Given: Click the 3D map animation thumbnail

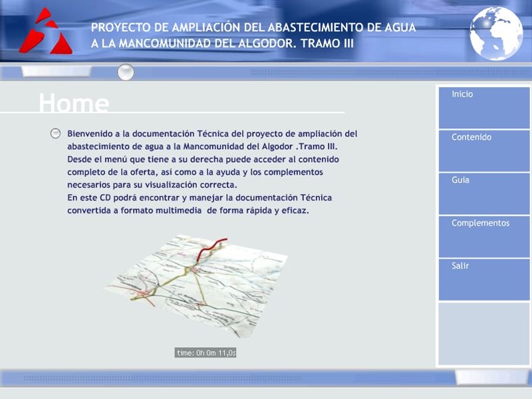Looking at the screenshot, I should tap(196, 286).
